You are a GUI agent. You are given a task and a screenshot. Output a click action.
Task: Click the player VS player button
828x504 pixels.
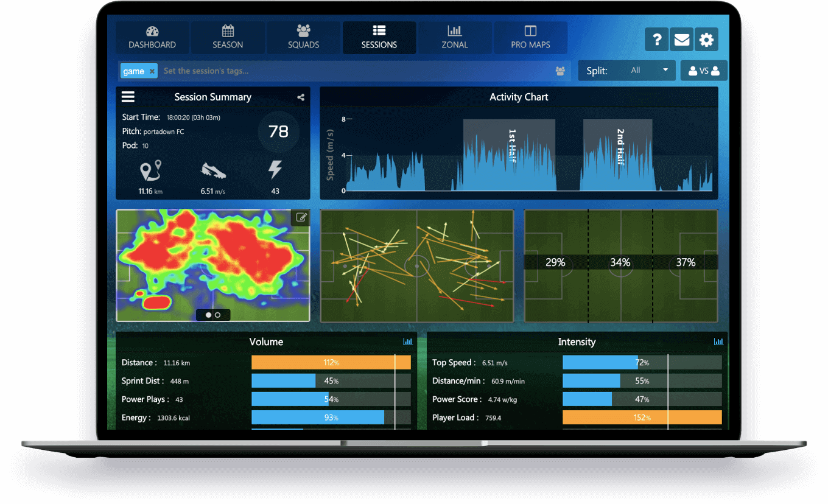pos(704,71)
